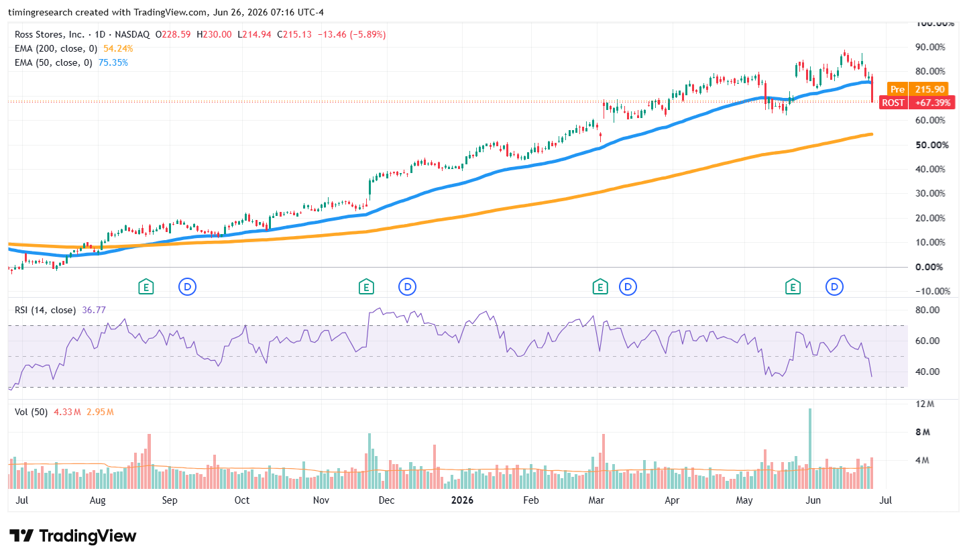The image size is (967, 560).
Task: Click the RSI axis label '40.00'
Action: pos(929,372)
